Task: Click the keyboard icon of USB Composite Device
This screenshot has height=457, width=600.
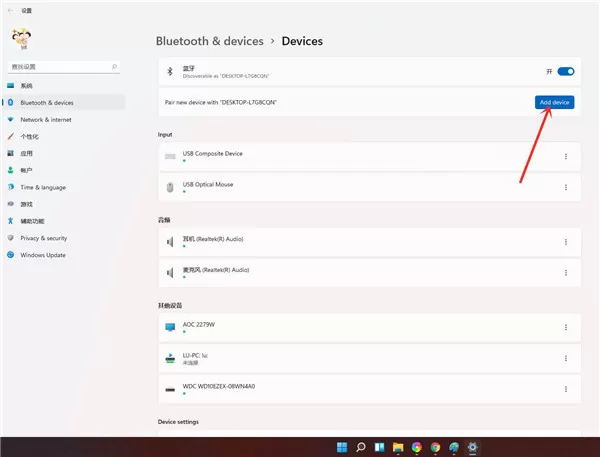Action: (170, 157)
